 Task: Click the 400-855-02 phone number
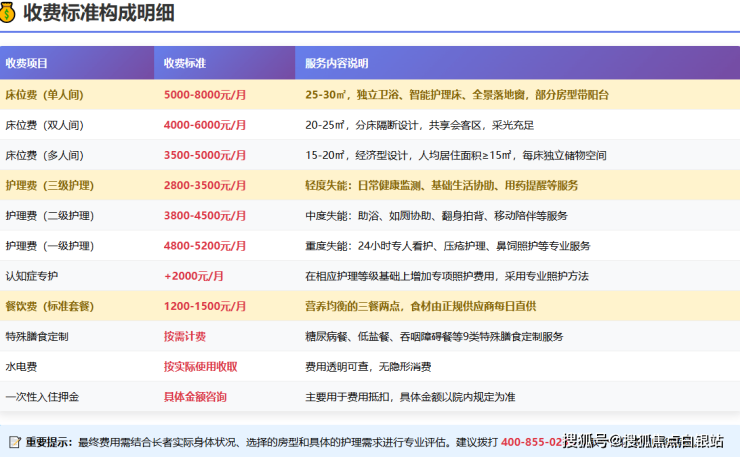[x=531, y=441]
